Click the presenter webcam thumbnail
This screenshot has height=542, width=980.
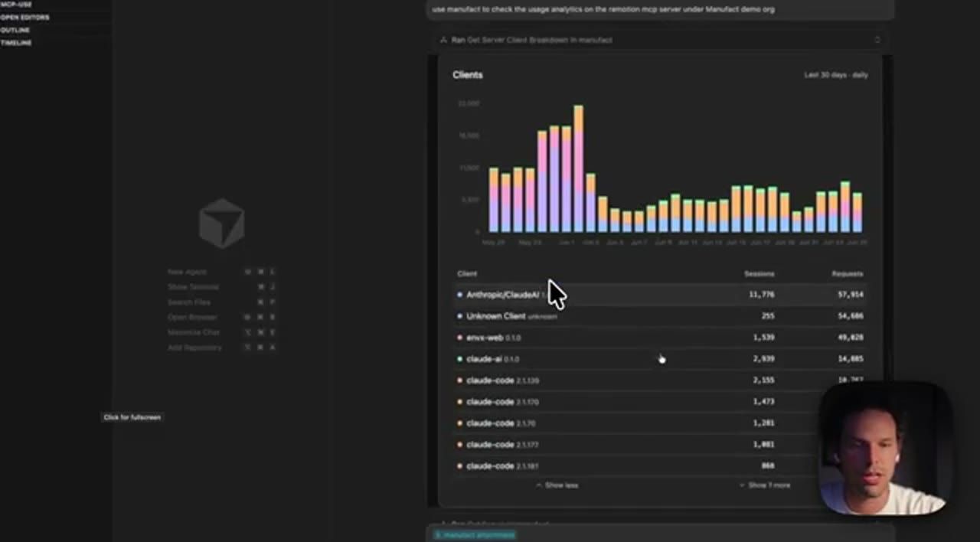[x=886, y=448]
